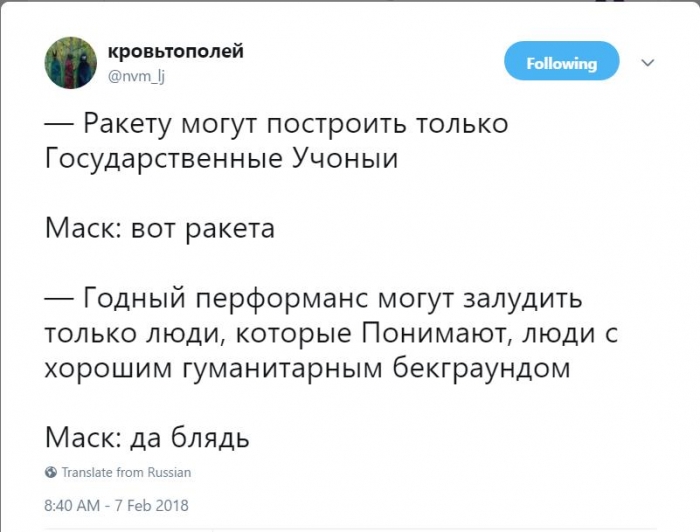This screenshot has height=532, width=700.
Task: Click the dark overlay strip above the tweet card
Action: click(350, 1)
